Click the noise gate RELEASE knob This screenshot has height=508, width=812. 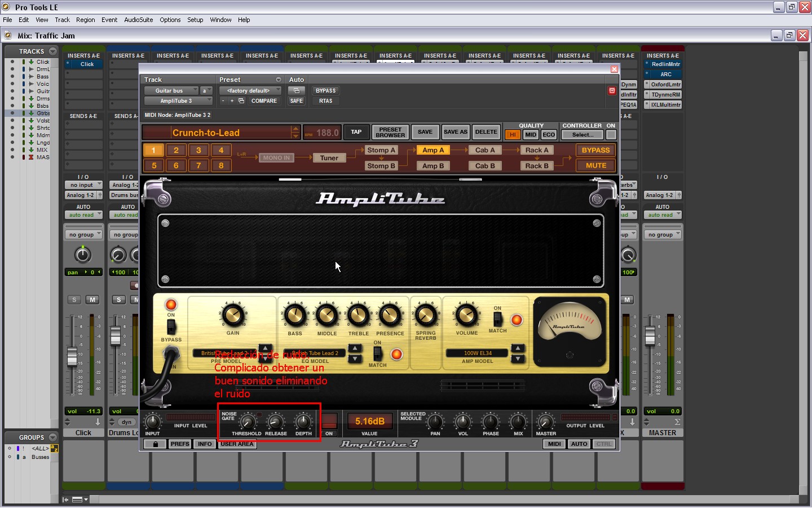click(275, 422)
